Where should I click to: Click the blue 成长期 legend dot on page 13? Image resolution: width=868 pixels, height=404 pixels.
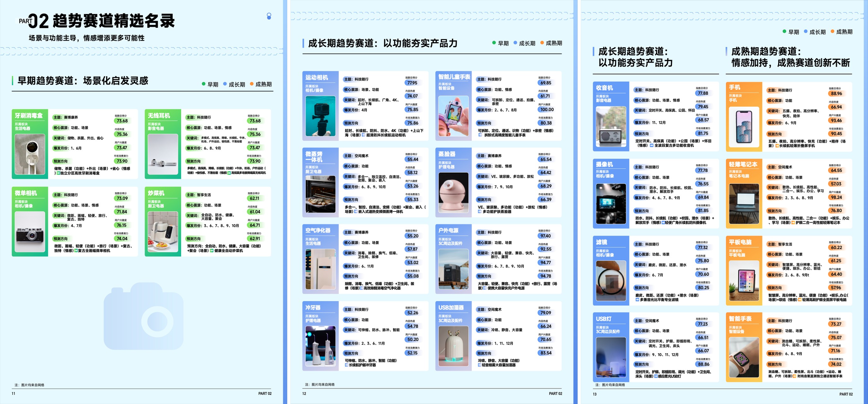pyautogui.click(x=806, y=32)
